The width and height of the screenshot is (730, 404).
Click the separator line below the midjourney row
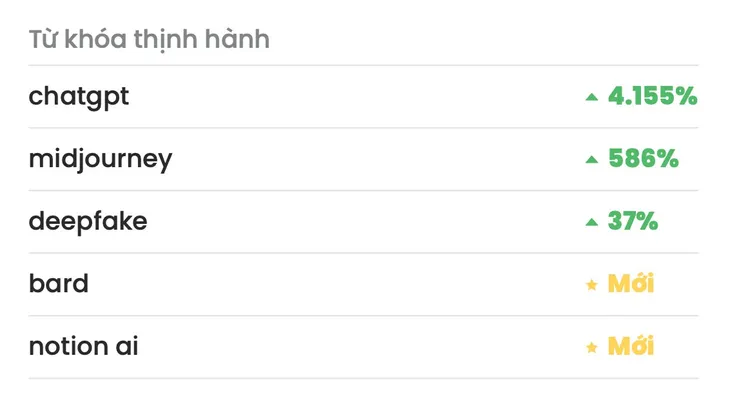tap(363, 190)
